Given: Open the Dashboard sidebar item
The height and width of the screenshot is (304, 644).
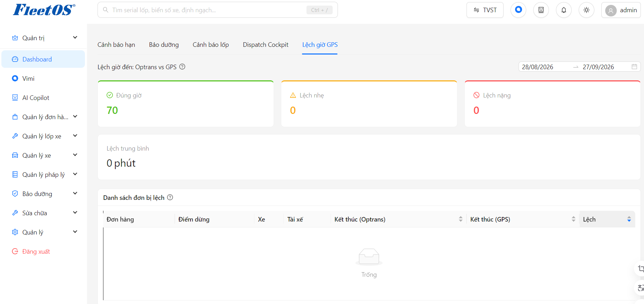Looking at the screenshot, I should pyautogui.click(x=43, y=59).
